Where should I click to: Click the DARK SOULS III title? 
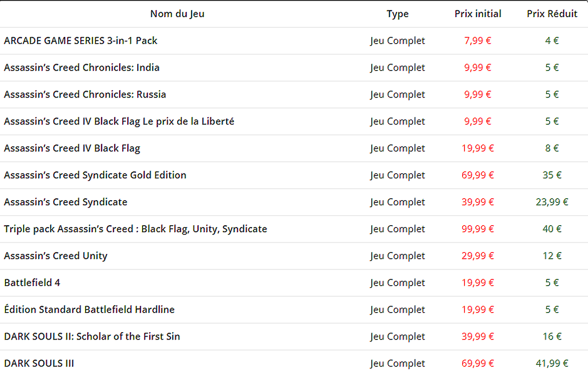click(39, 363)
